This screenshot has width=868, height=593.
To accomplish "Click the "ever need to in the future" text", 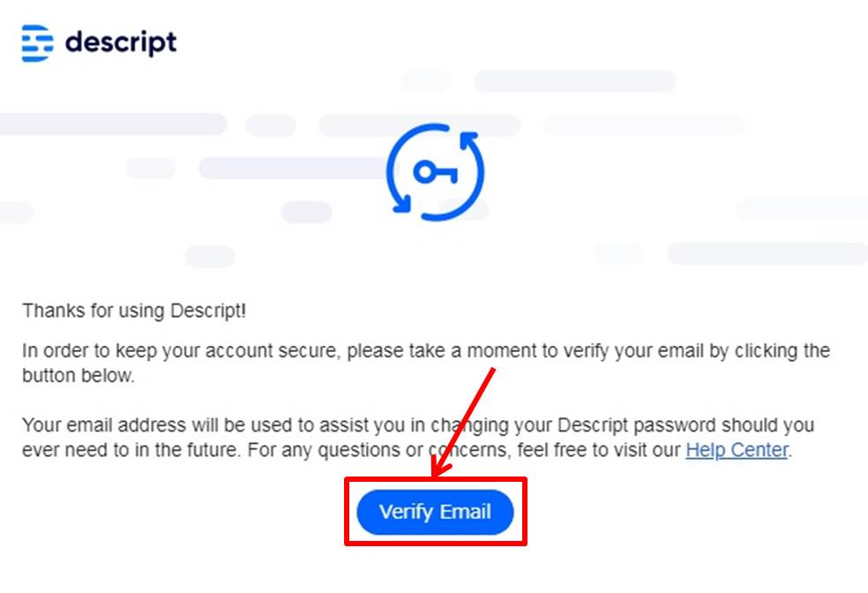I will click(131, 450).
